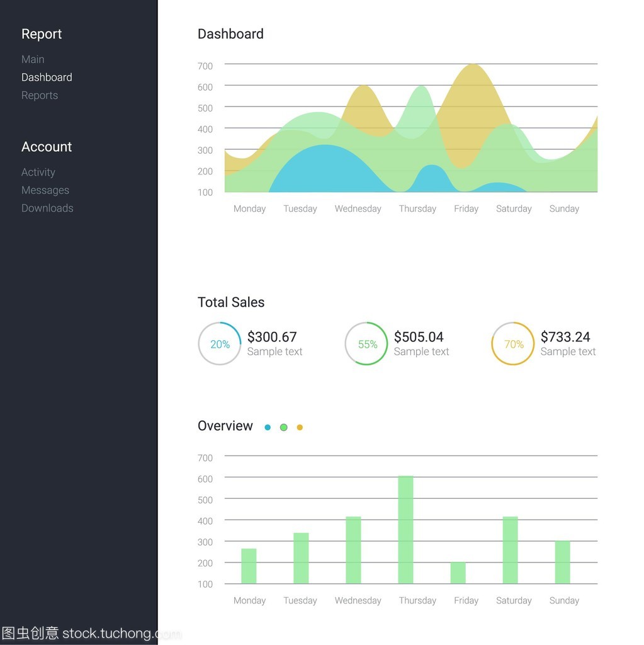Select the green Overview legend dot

(x=283, y=427)
